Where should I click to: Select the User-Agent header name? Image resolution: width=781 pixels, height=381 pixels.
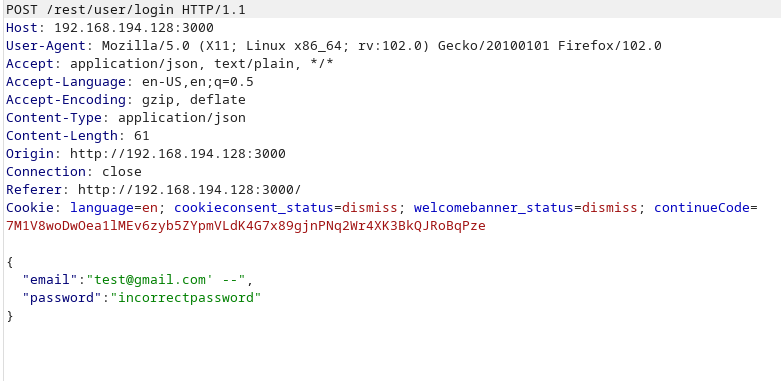(x=46, y=46)
